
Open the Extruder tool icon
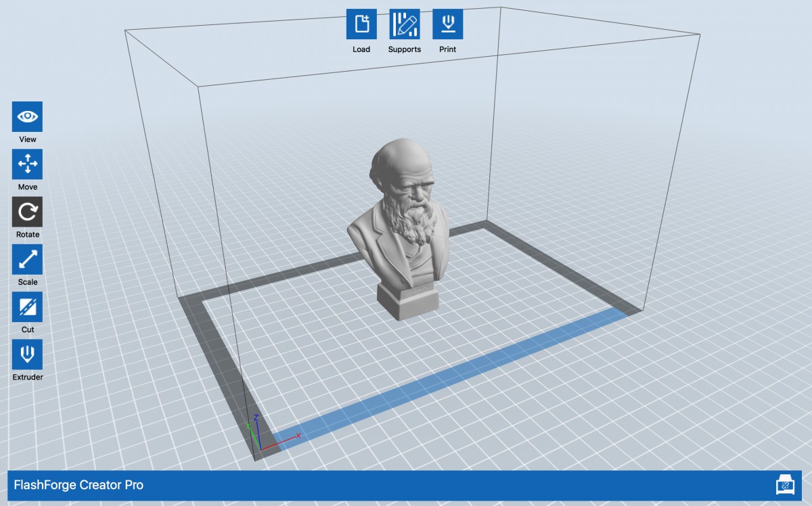pyautogui.click(x=27, y=354)
